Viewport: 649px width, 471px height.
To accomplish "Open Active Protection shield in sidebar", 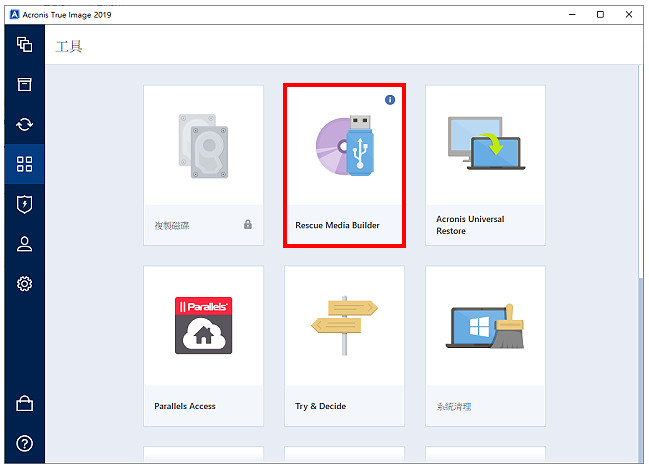I will [x=24, y=204].
